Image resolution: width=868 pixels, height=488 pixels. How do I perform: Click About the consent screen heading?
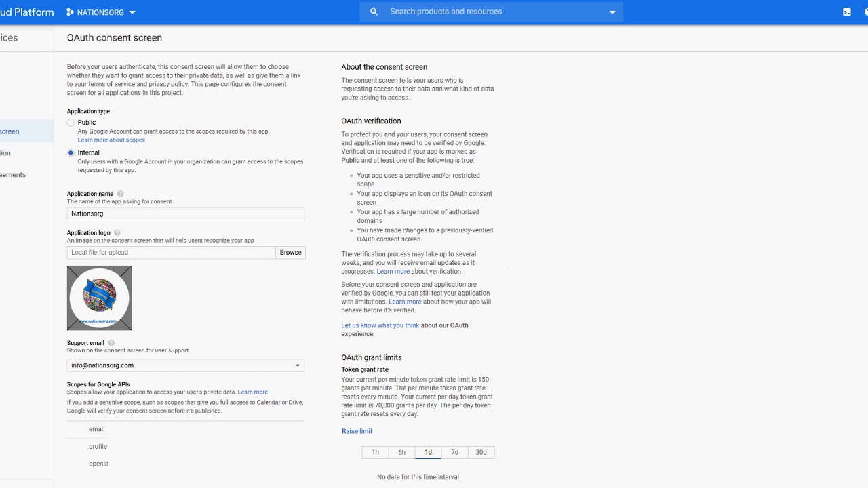[384, 67]
